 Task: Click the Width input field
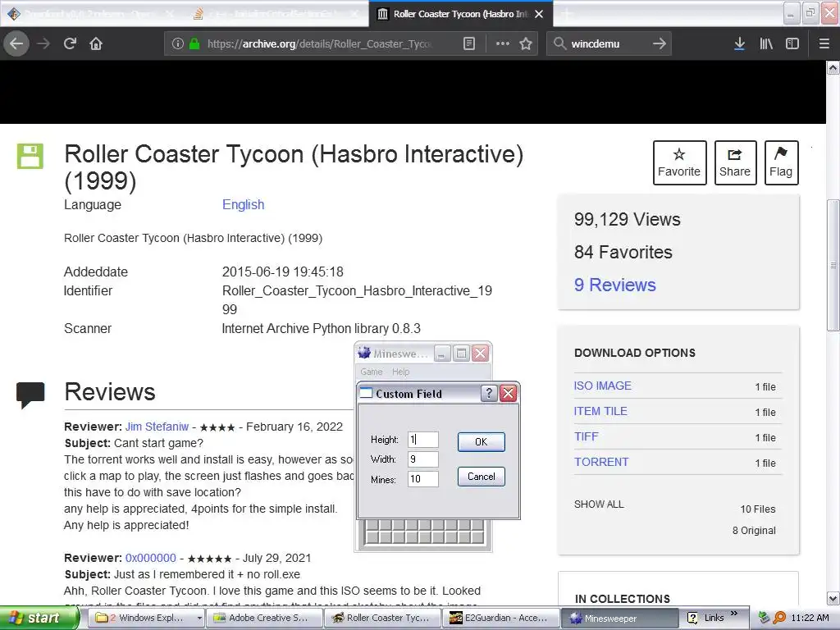[x=422, y=459]
